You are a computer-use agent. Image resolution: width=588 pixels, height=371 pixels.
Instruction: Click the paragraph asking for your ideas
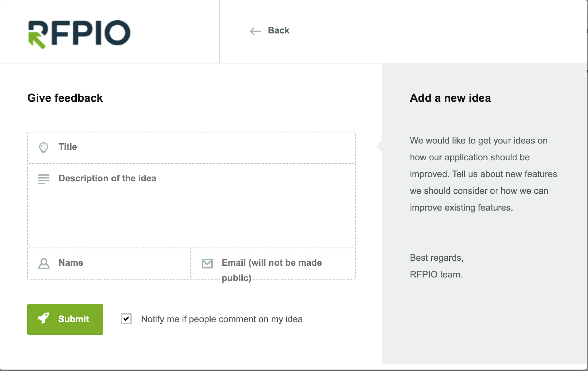pyautogui.click(x=483, y=174)
